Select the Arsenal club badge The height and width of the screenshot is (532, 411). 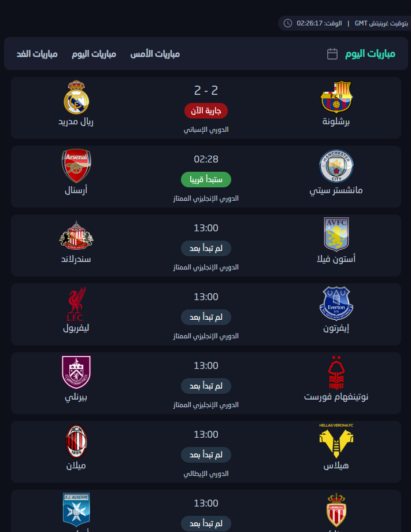click(76, 165)
